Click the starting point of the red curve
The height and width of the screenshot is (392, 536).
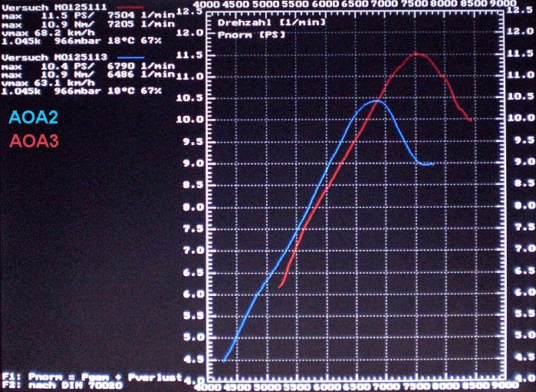tap(279, 287)
